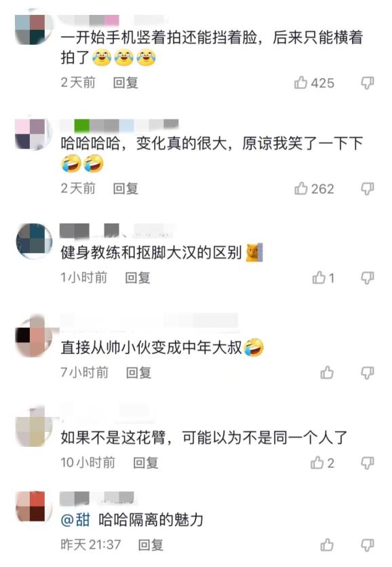The height and width of the screenshot is (567, 392).
Task: Like the 哈哈隔离的魅力 comment
Action: click(327, 545)
